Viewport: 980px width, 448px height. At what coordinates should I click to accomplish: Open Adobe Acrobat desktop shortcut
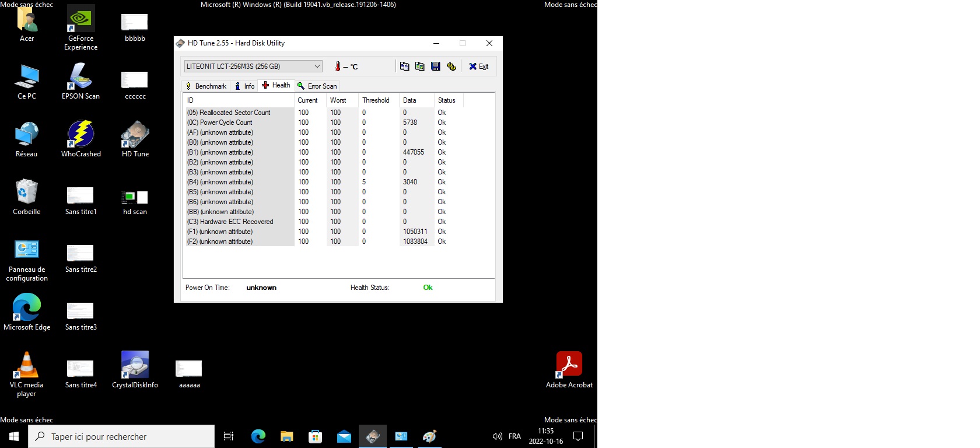coord(569,370)
